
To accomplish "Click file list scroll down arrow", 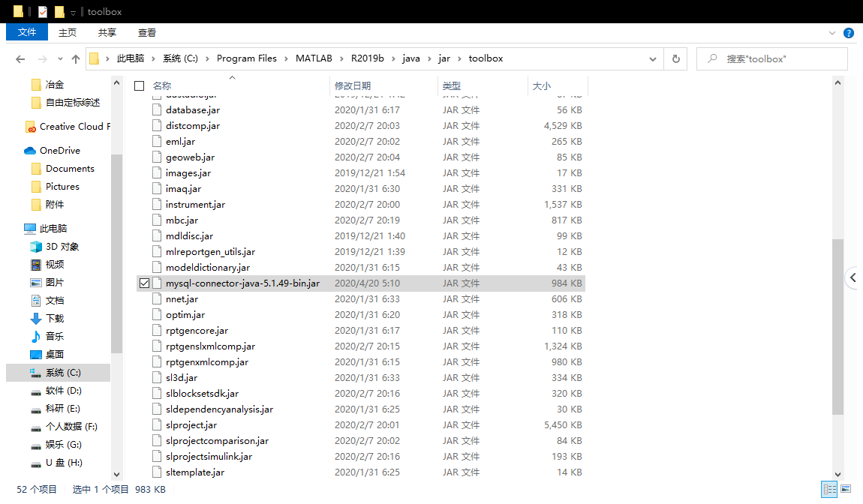I will coord(837,474).
